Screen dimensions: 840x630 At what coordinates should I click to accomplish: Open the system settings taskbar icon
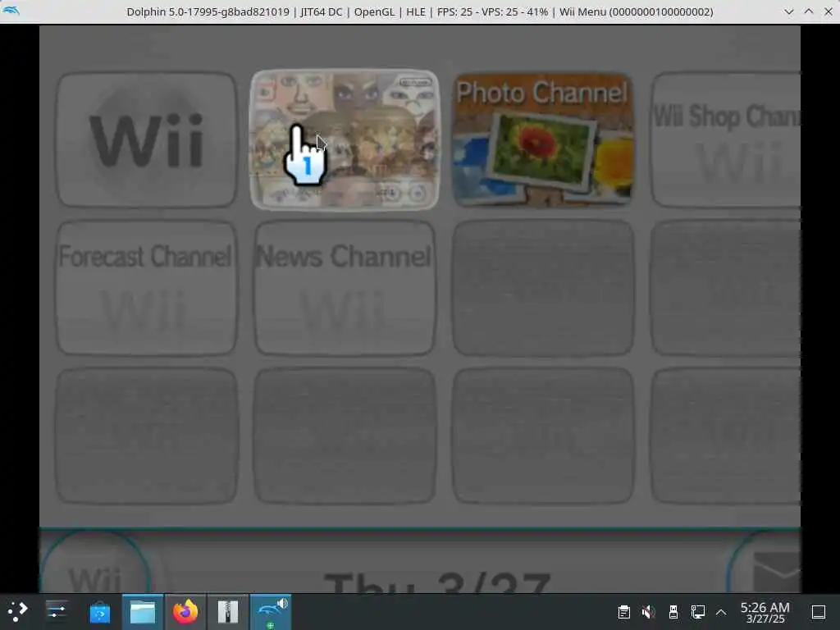57,611
